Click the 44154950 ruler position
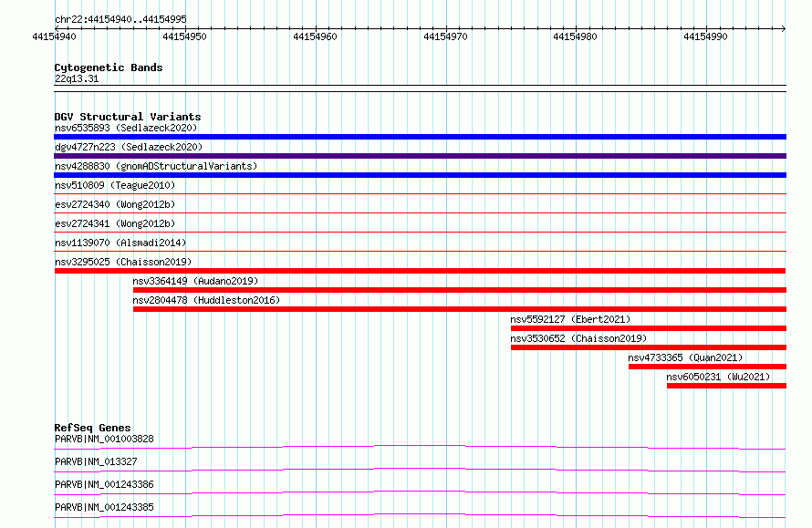This screenshot has height=528, width=812. coord(184,36)
